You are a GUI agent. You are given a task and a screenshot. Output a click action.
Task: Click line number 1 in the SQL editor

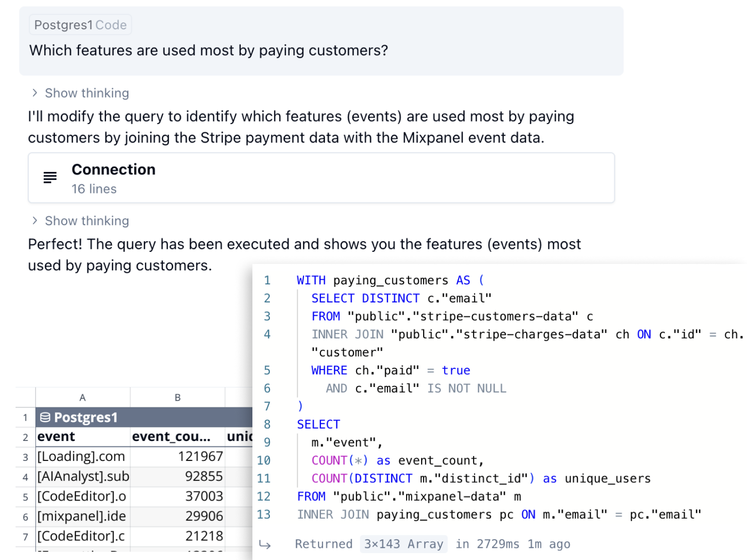pos(268,280)
